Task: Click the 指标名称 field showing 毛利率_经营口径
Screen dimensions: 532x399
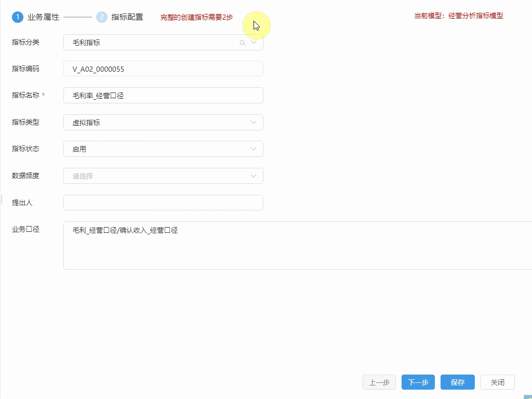Action: 156,95
